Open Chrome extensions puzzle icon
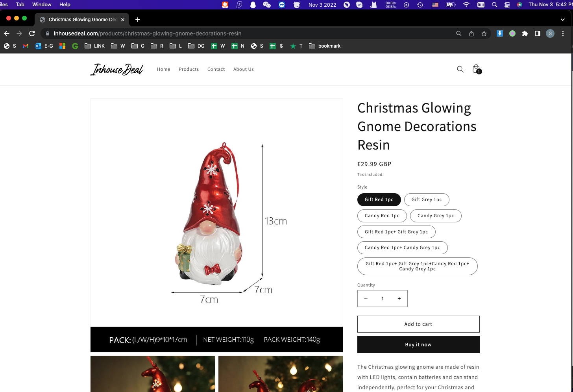The width and height of the screenshot is (573, 392). coord(525,33)
